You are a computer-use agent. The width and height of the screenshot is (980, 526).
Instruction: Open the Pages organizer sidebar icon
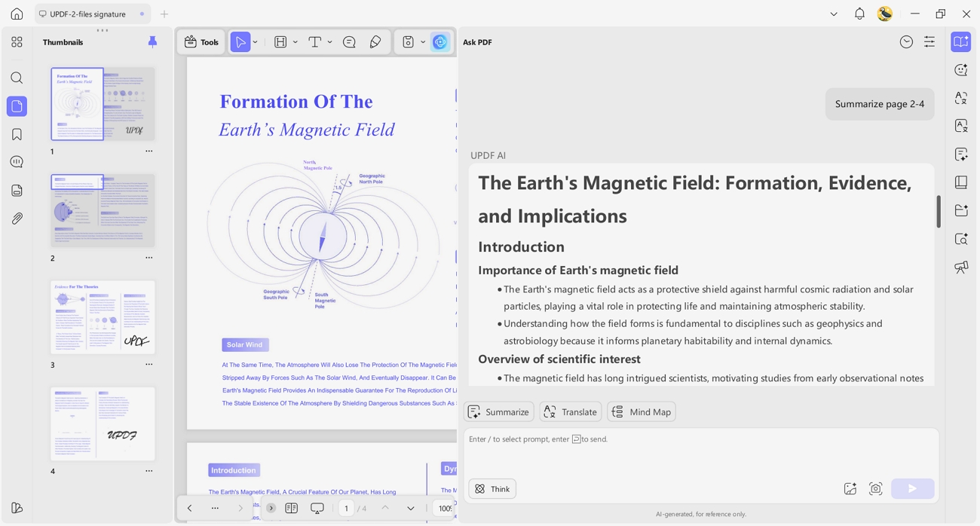click(x=17, y=191)
